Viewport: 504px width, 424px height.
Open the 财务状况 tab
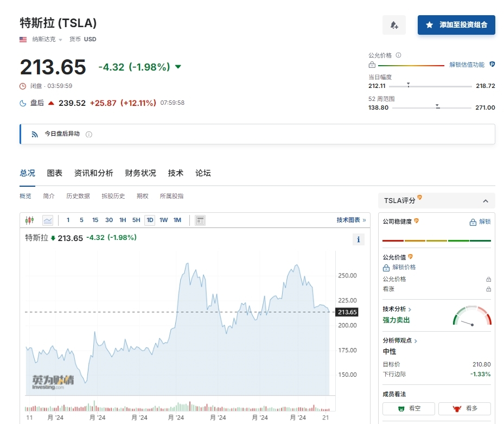coord(140,173)
